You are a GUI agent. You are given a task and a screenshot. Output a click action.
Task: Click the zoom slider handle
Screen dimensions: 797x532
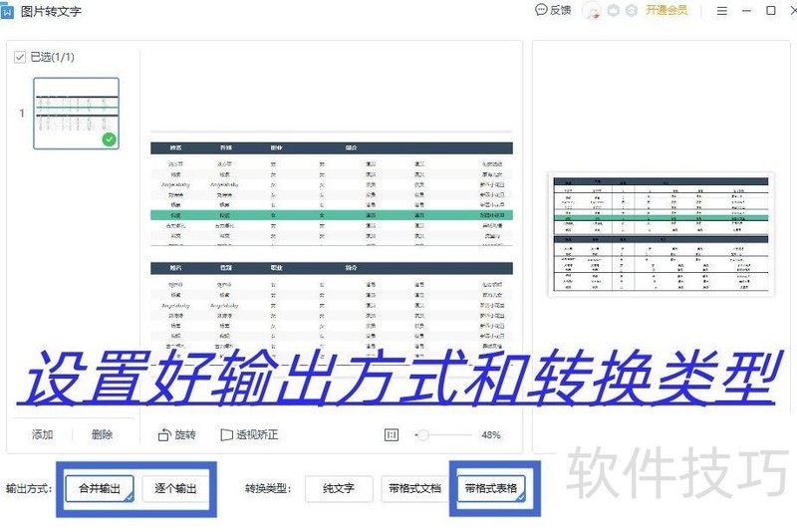(422, 435)
